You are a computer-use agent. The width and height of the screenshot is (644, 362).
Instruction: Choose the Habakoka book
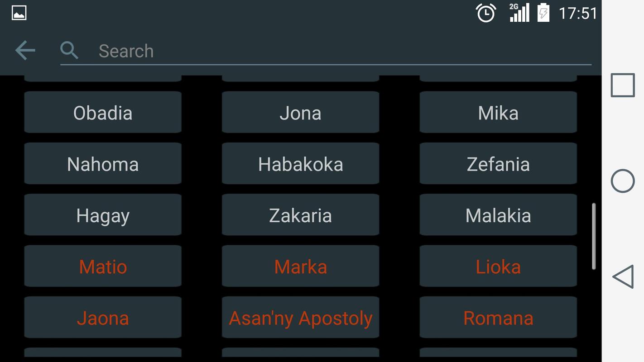(x=300, y=164)
